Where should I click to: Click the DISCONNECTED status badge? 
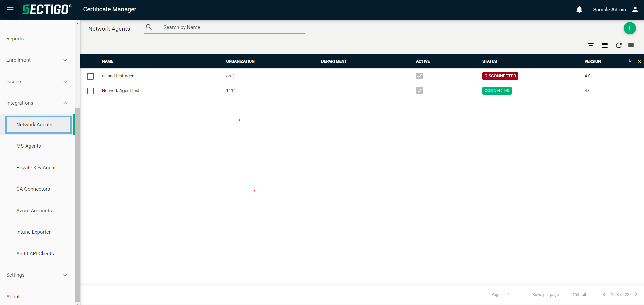500,76
